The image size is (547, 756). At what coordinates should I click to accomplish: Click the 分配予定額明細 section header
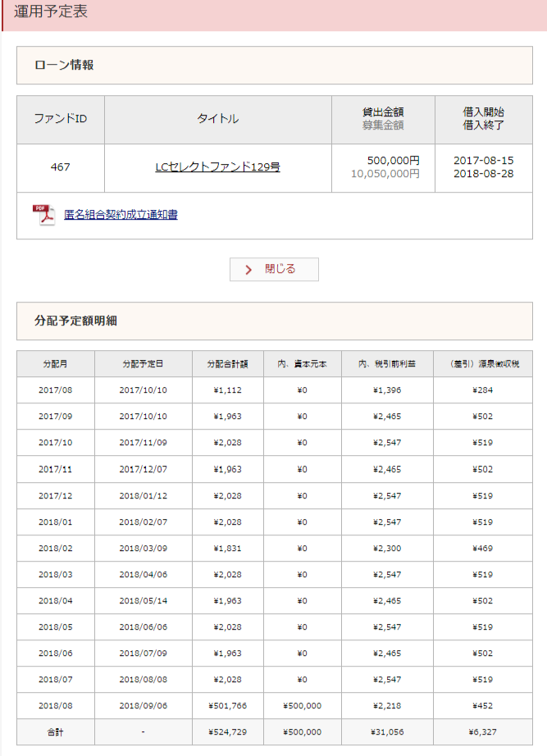point(75,321)
